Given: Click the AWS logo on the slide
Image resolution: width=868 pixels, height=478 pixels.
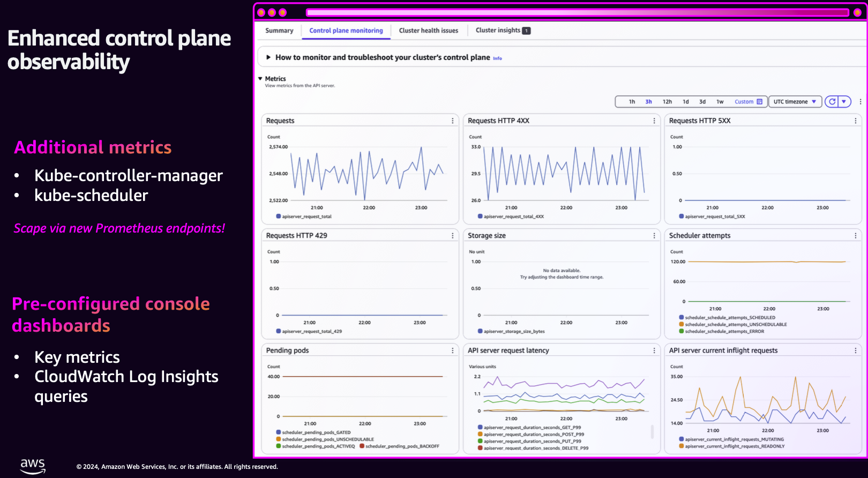Looking at the screenshot, I should 33,466.
